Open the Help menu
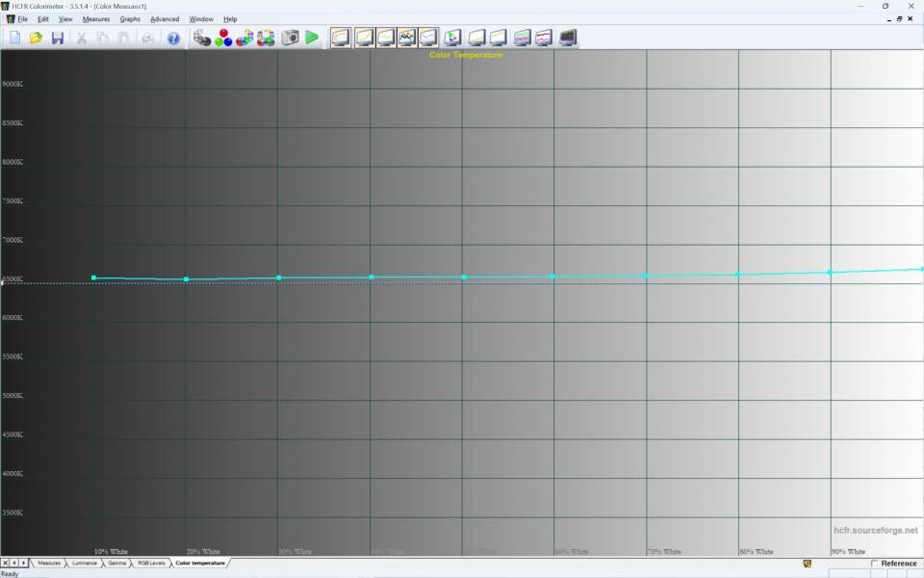The height and width of the screenshot is (578, 924). (230, 19)
